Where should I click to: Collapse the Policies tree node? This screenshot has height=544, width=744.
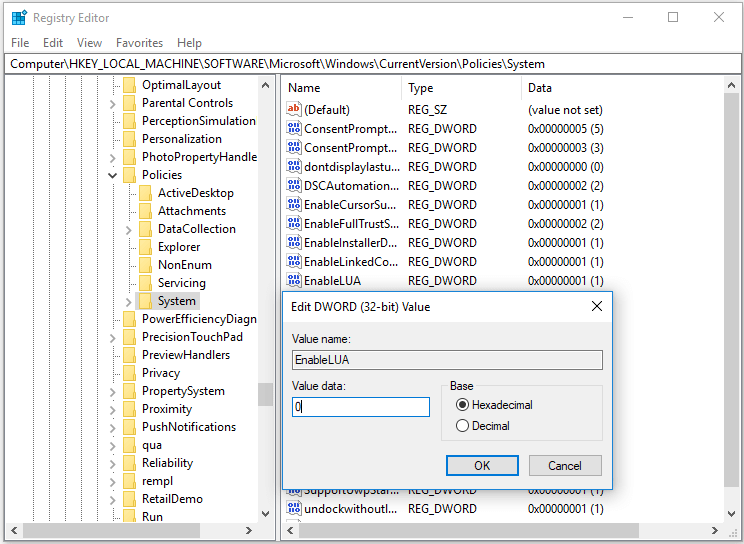point(112,175)
